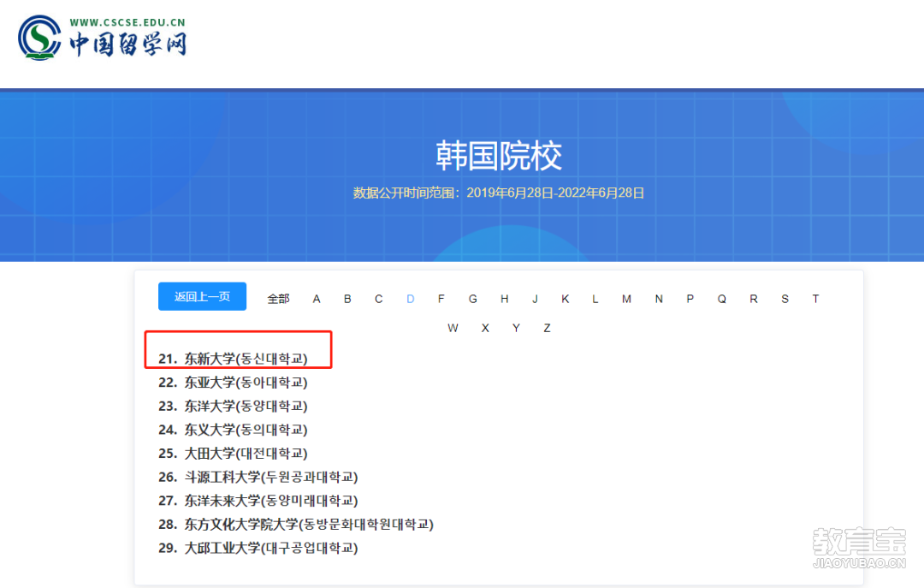Filter schools by letter Y
The height and width of the screenshot is (588, 924).
click(516, 328)
